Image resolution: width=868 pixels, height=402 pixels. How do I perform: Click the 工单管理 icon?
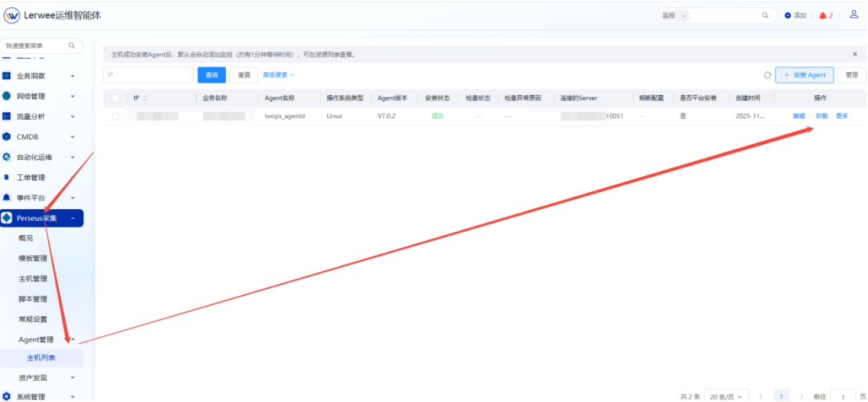pos(6,178)
